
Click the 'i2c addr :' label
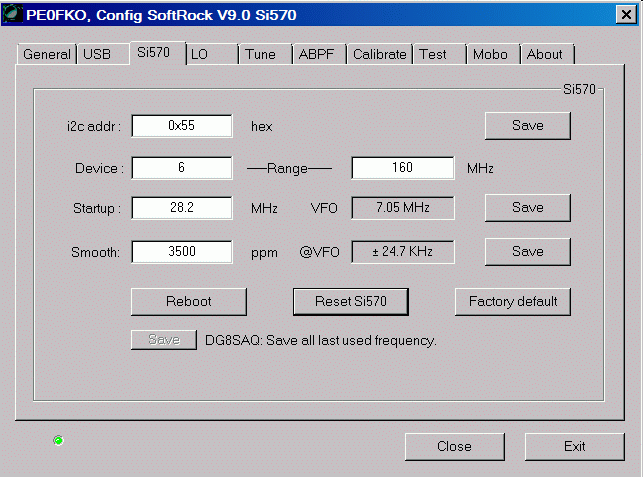click(94, 126)
